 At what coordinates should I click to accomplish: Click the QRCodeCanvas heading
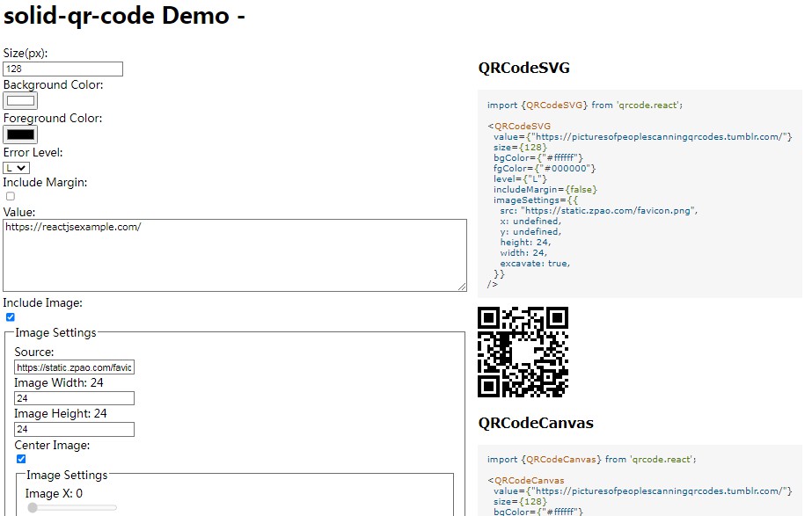click(x=536, y=423)
